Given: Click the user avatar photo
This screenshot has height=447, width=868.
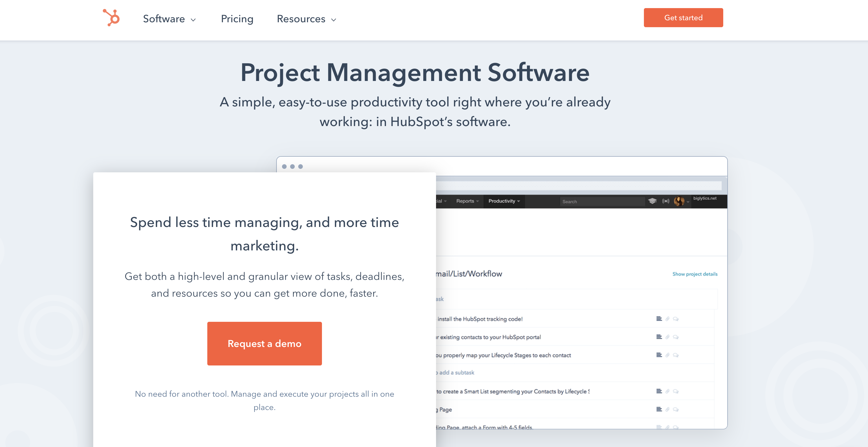Looking at the screenshot, I should click(x=679, y=201).
